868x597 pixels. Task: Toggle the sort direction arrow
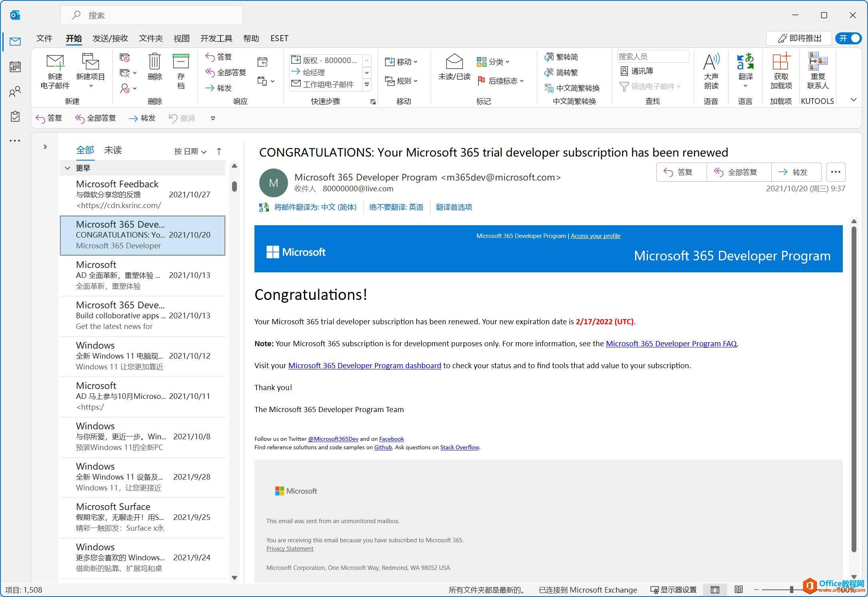click(219, 151)
